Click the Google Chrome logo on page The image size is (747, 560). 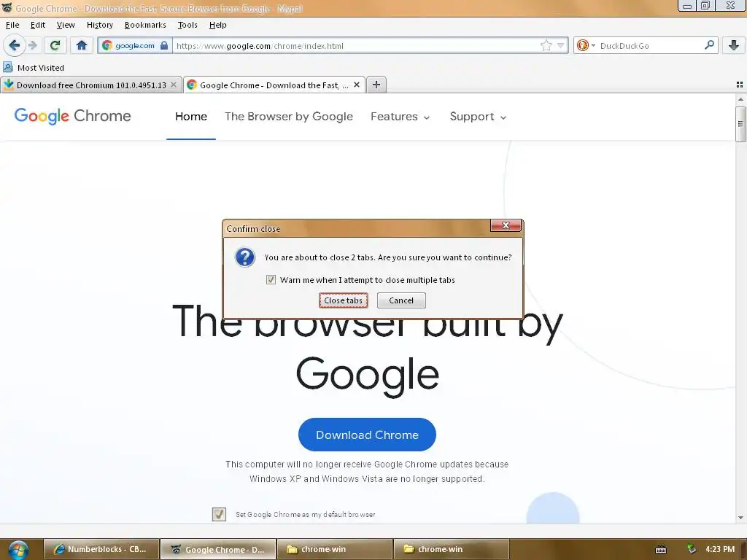[72, 116]
